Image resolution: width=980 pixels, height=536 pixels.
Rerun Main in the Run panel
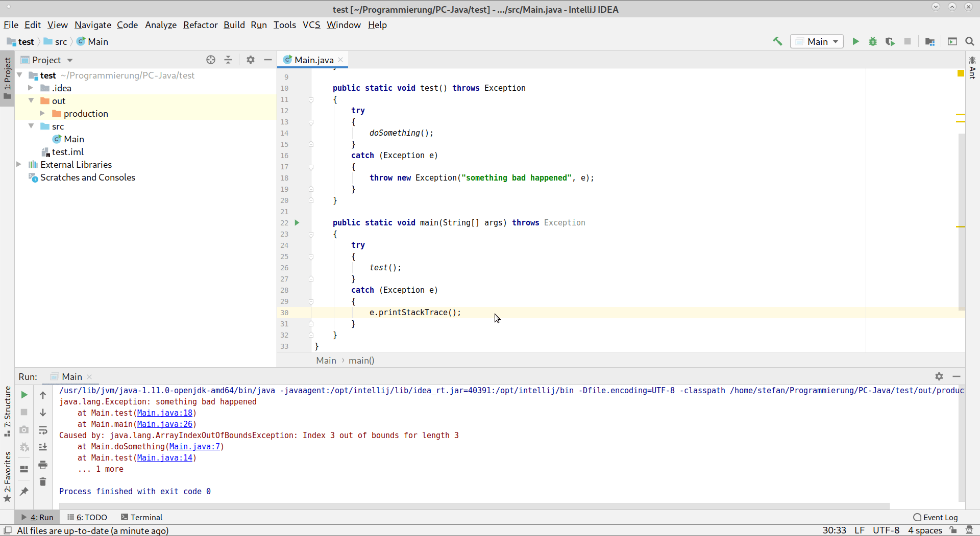[x=24, y=395]
